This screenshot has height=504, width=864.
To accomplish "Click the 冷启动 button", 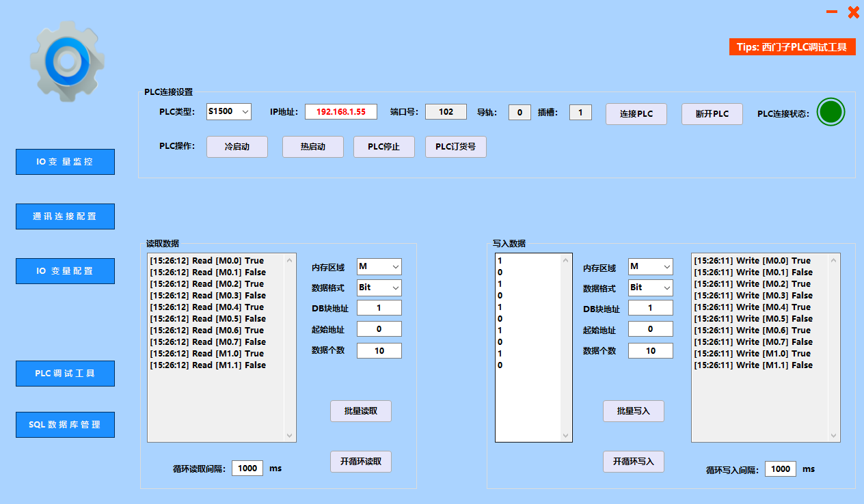I will click(237, 147).
